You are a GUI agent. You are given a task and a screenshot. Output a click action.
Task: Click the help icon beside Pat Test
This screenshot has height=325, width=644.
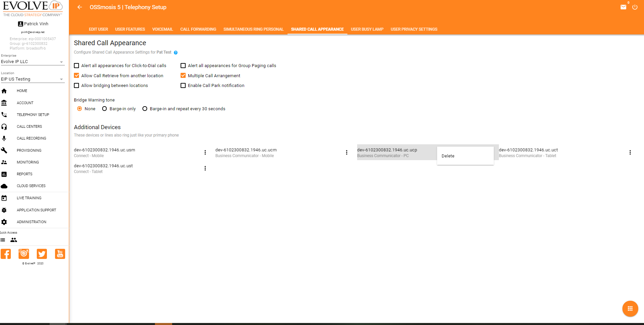tap(176, 53)
